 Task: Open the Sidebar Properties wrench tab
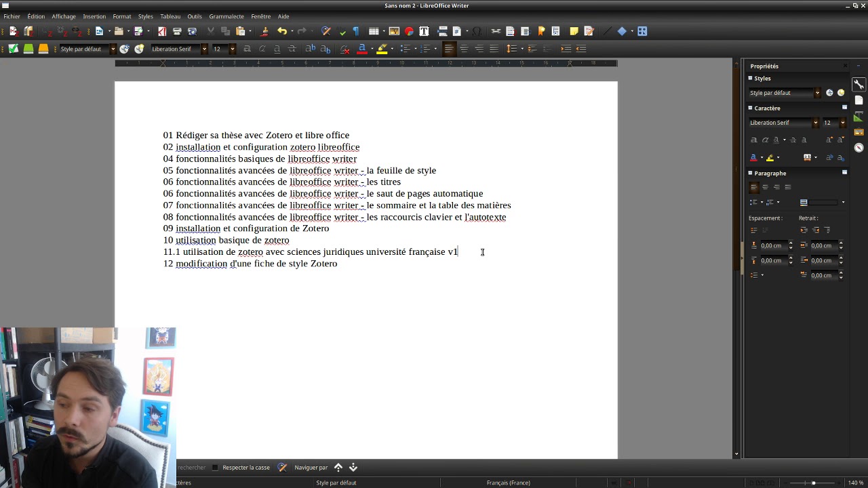[859, 85]
